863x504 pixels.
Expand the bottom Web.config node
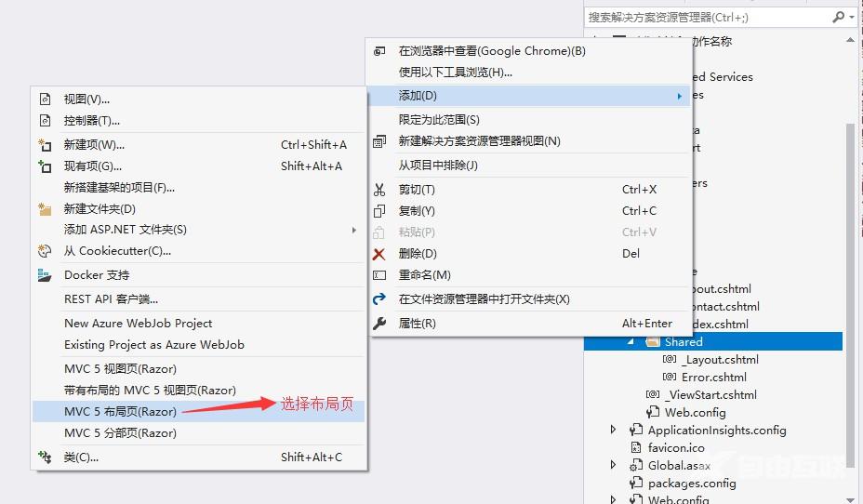point(613,499)
